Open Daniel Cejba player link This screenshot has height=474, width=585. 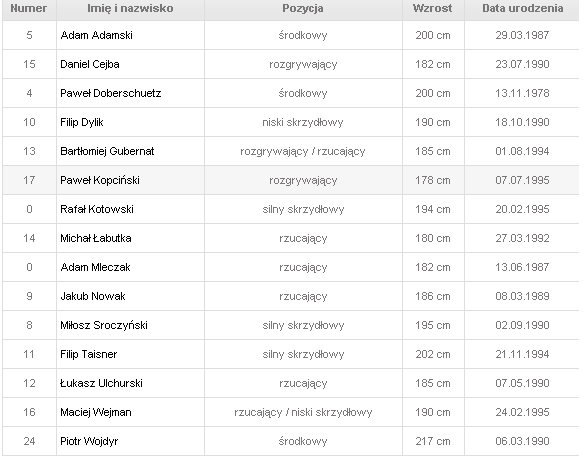pos(90,64)
